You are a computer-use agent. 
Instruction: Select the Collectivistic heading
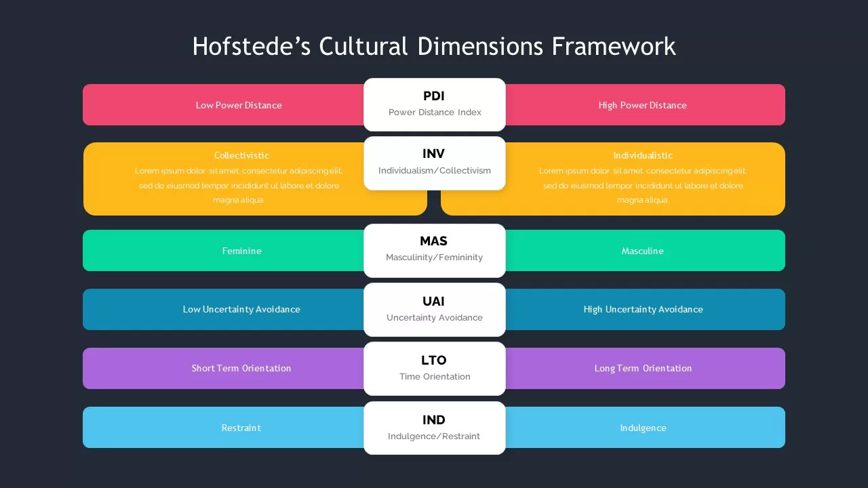241,155
